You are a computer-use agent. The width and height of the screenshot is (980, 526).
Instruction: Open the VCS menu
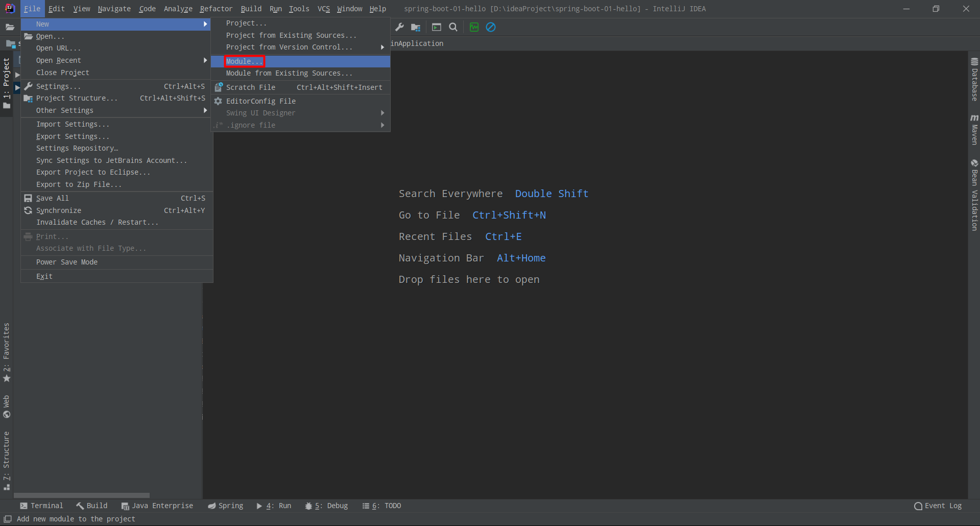click(x=324, y=9)
